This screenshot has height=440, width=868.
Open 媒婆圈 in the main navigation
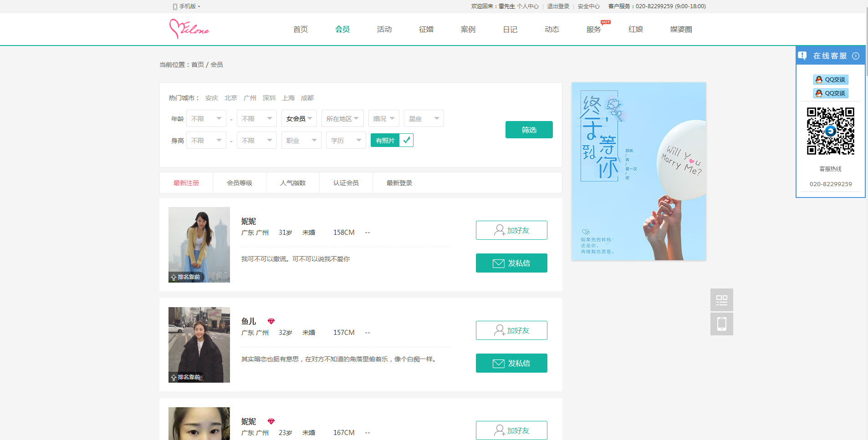(x=681, y=29)
